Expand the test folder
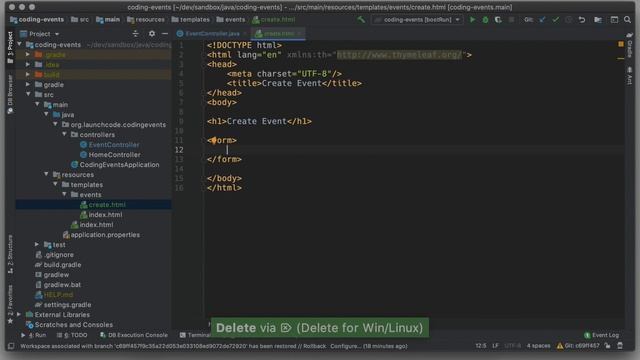Image resolution: width=640 pixels, height=360 pixels. tap(37, 244)
